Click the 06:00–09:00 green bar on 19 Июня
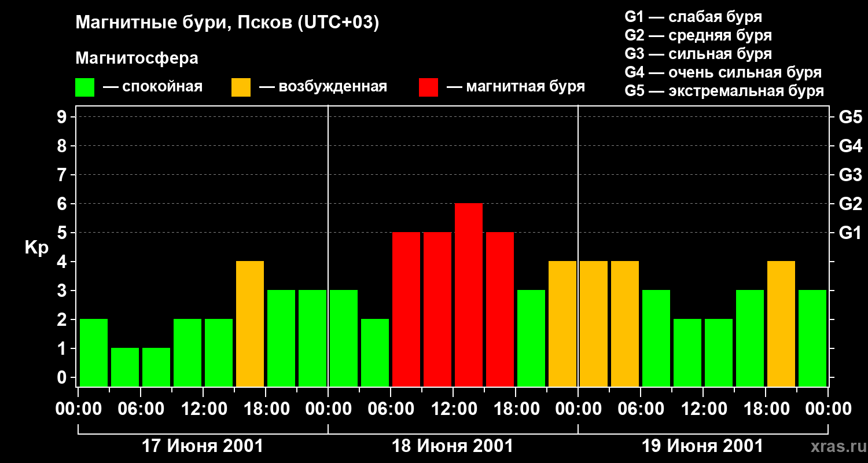The image size is (868, 463). click(656, 338)
